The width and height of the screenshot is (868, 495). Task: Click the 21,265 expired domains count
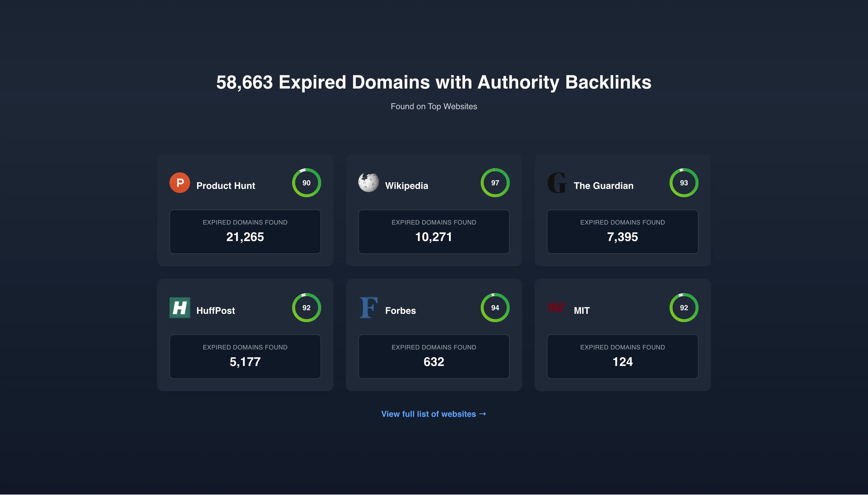245,237
